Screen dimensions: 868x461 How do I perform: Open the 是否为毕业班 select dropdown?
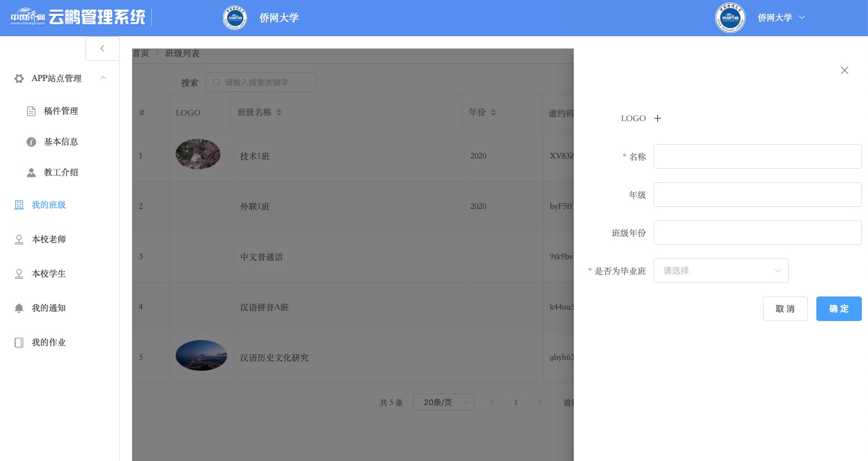coord(721,271)
